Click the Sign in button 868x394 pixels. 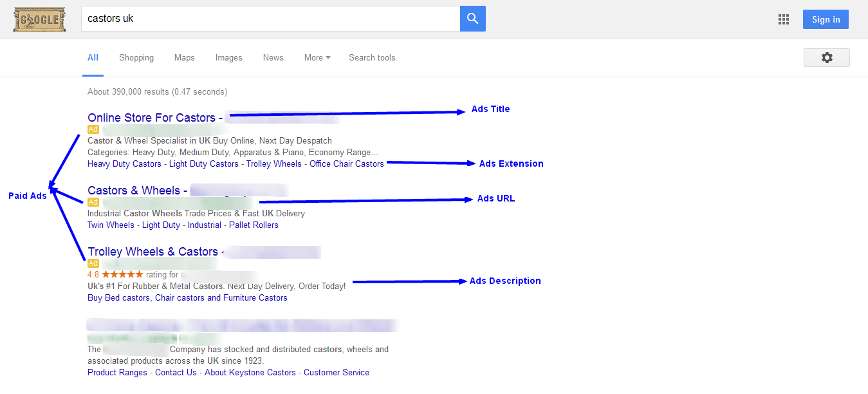click(x=826, y=19)
